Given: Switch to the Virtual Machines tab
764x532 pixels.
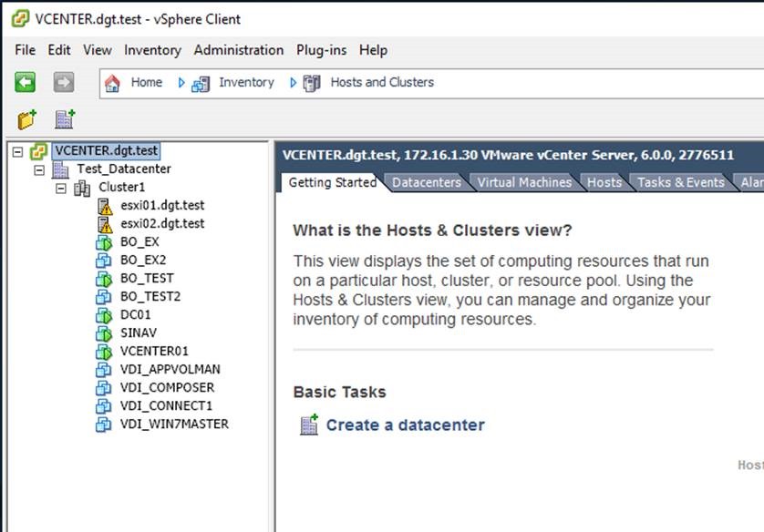Looking at the screenshot, I should click(524, 182).
